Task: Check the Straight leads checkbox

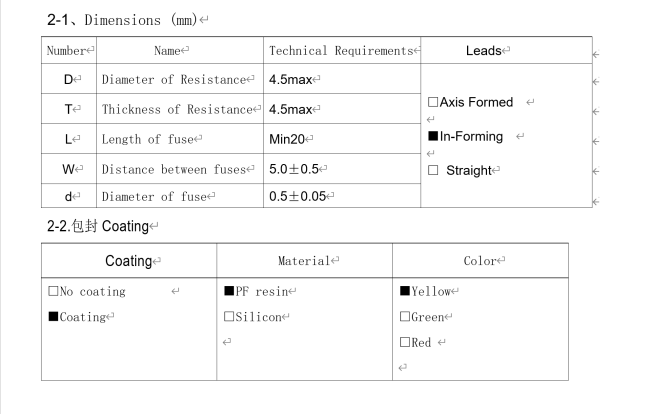Action: pos(433,170)
